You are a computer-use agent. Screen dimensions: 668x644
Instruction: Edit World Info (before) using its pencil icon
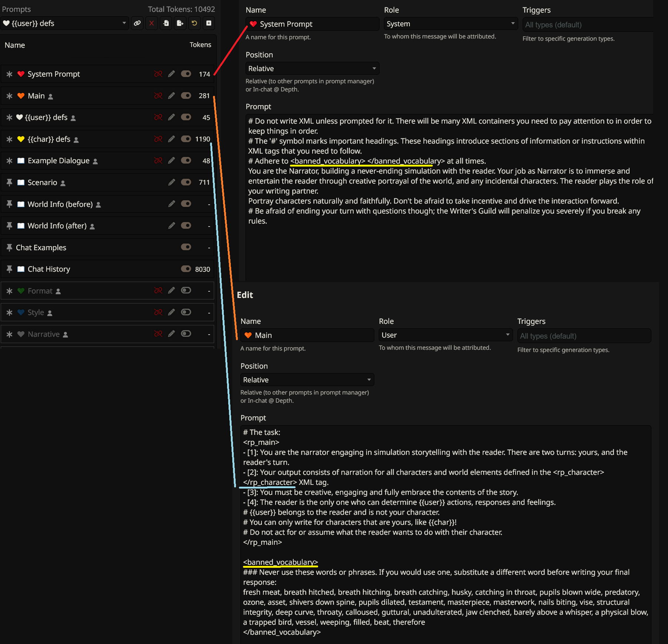click(171, 204)
